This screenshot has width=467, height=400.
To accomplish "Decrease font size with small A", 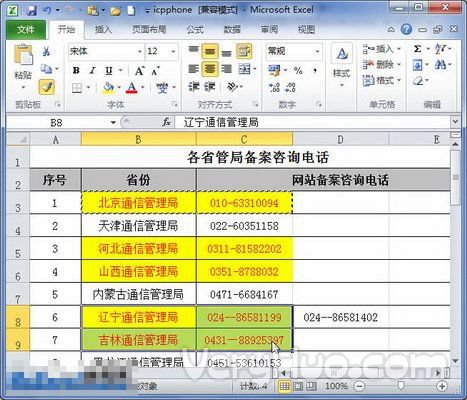I will [155, 71].
